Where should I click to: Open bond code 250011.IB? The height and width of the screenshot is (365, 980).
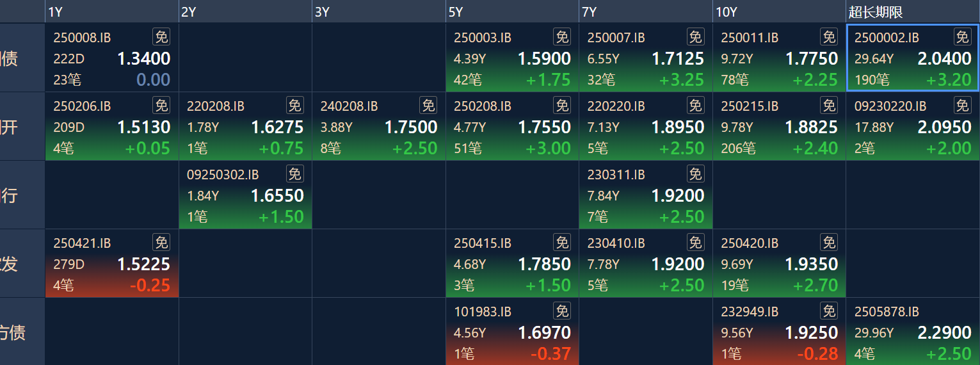750,38
